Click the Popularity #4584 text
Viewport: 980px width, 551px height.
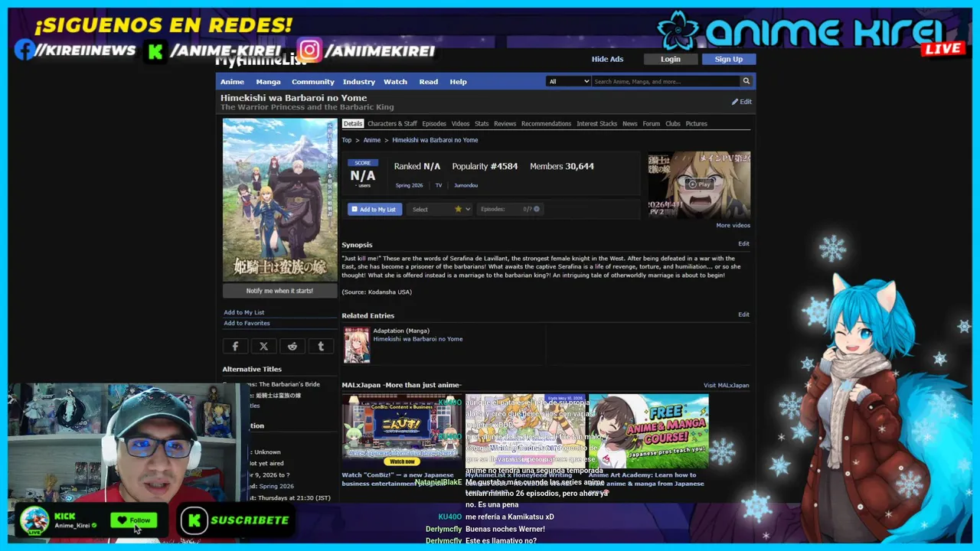(485, 166)
